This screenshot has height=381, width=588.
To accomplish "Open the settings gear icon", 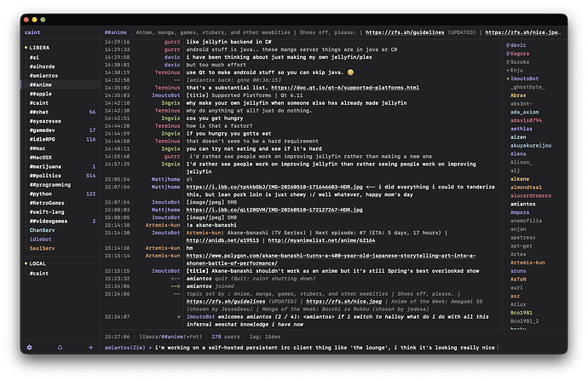I will pos(29,347).
